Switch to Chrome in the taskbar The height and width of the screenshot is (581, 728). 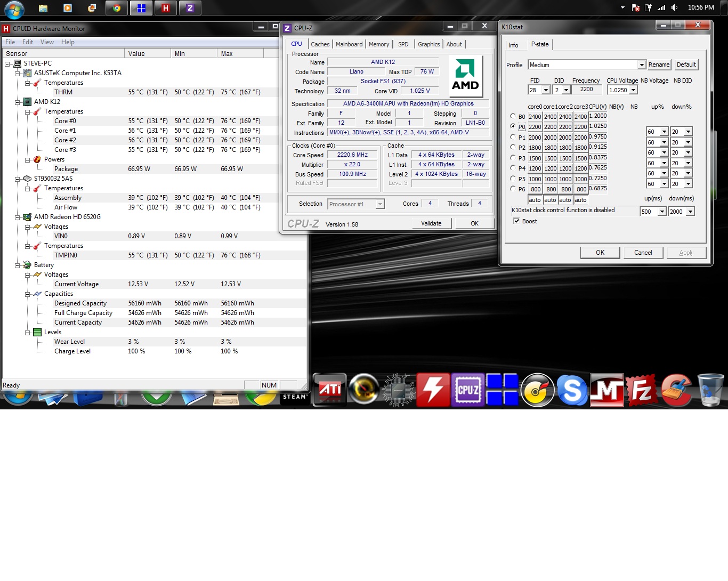(x=117, y=8)
